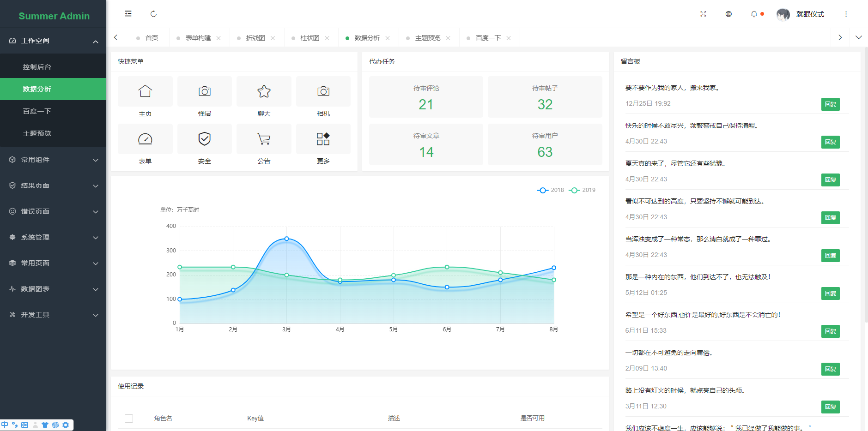Switch to the 表单构建 tab
Screen dimensions: 868x431
[198, 38]
